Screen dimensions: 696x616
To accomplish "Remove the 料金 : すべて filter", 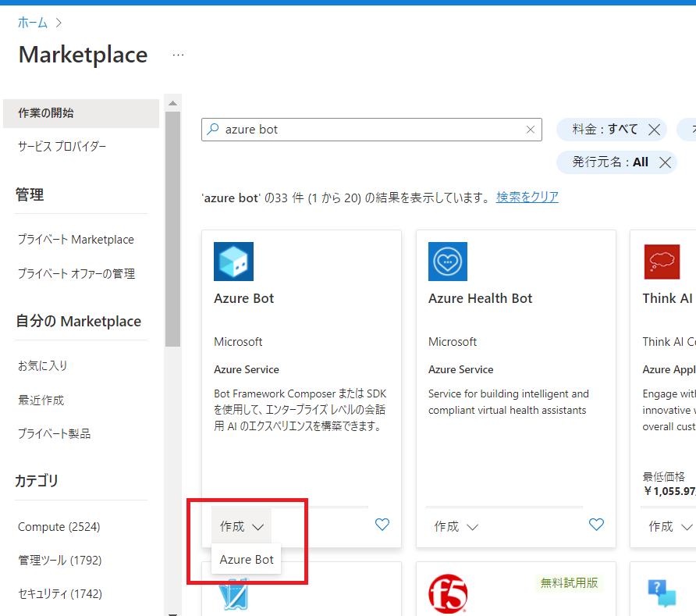I will pos(654,130).
